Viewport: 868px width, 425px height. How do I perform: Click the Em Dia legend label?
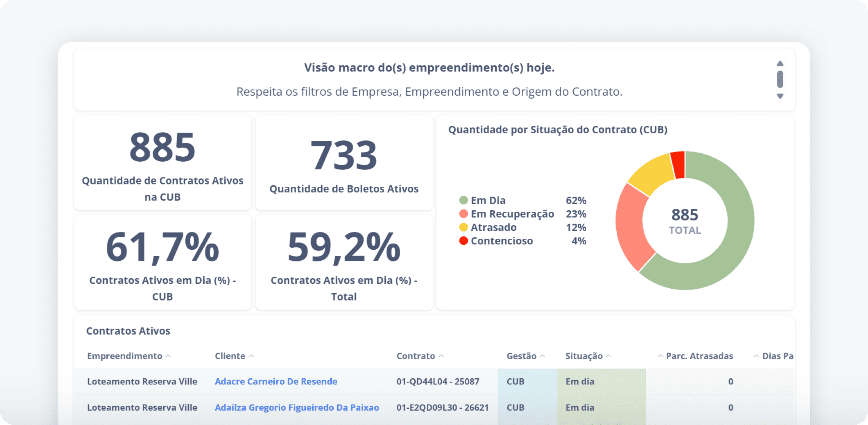click(x=488, y=200)
